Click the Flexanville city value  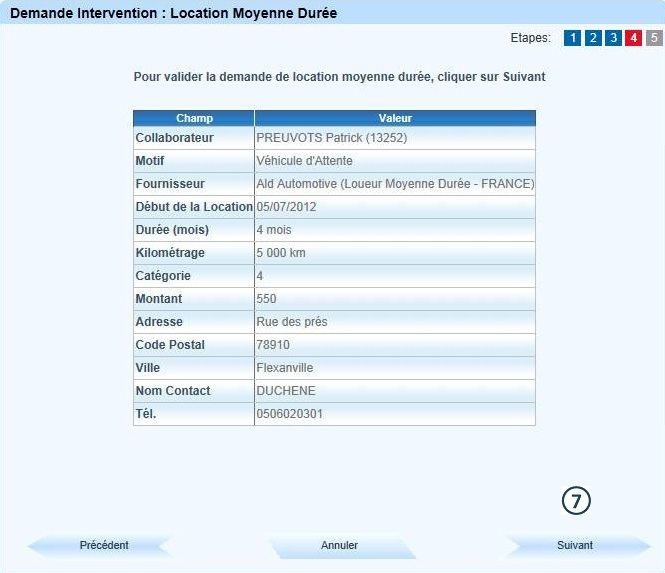point(285,368)
